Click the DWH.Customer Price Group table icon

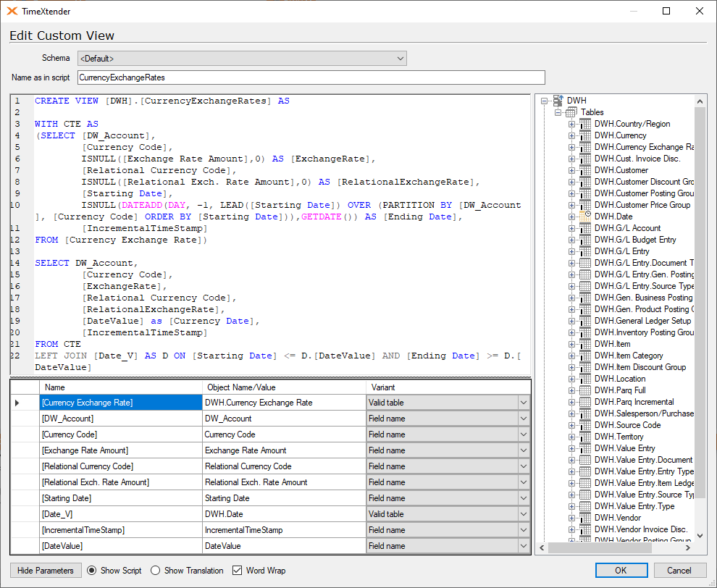[585, 205]
